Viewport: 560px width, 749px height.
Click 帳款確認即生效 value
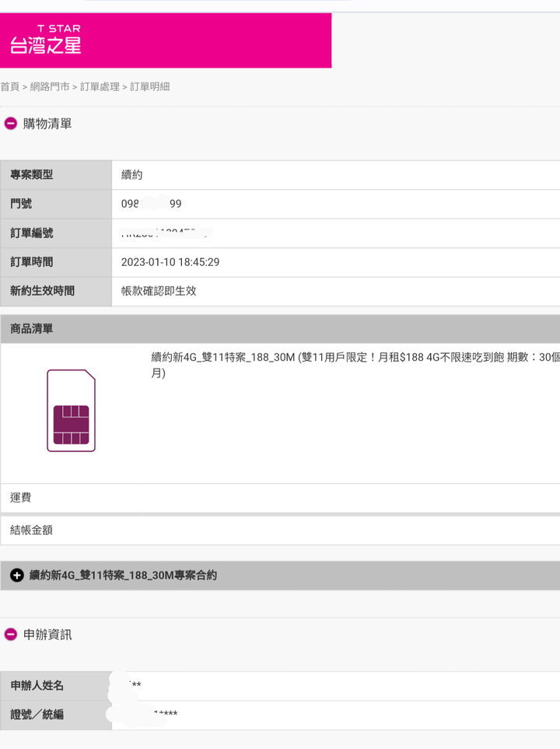[159, 291]
